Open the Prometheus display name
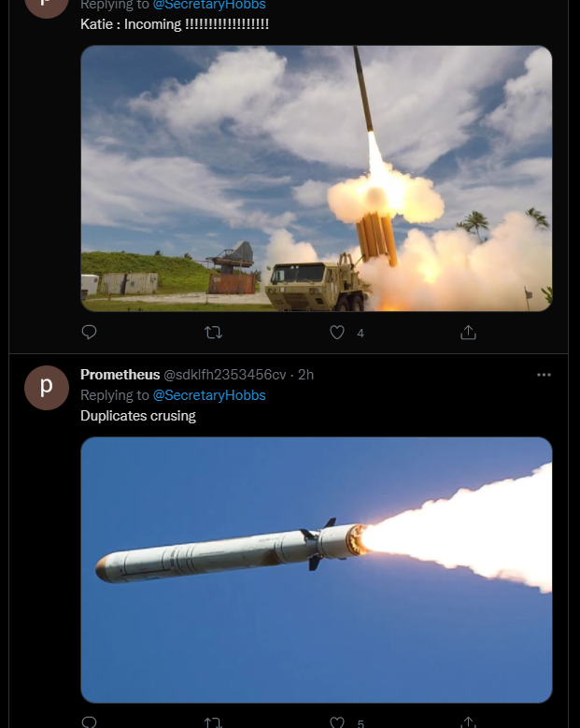Screen dimensions: 580x728 pyautogui.click(x=120, y=375)
